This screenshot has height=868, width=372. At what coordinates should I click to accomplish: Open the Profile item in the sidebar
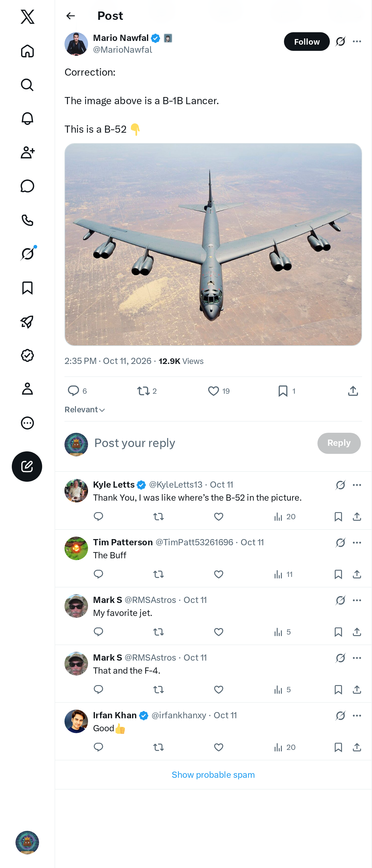coord(27,388)
